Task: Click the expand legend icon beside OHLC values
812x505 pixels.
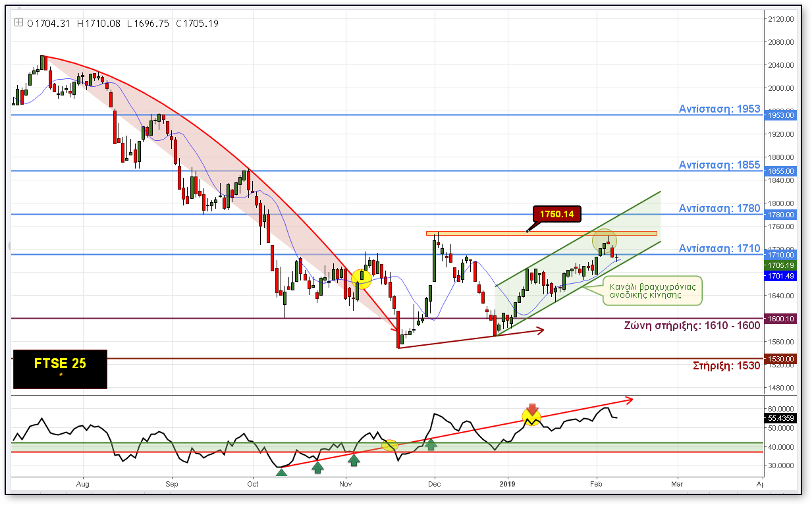Action: pyautogui.click(x=18, y=23)
